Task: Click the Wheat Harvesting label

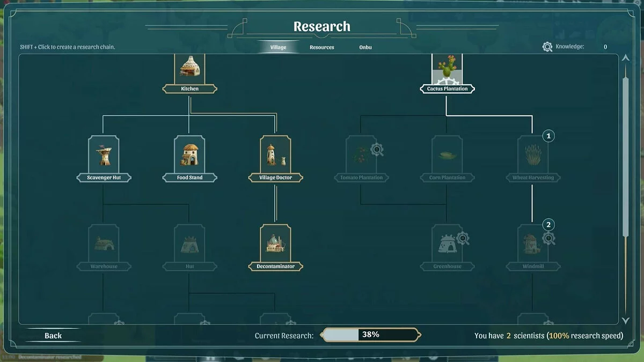Action: pyautogui.click(x=533, y=178)
